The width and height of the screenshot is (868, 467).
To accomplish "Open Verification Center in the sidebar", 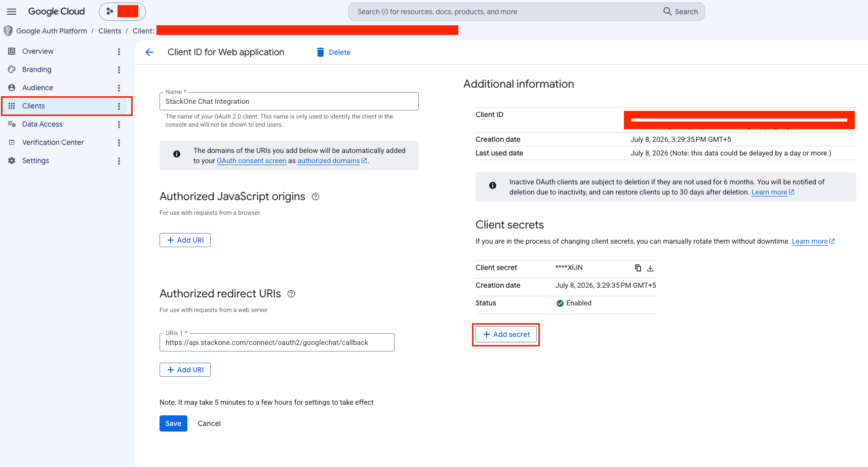I will click(x=53, y=142).
